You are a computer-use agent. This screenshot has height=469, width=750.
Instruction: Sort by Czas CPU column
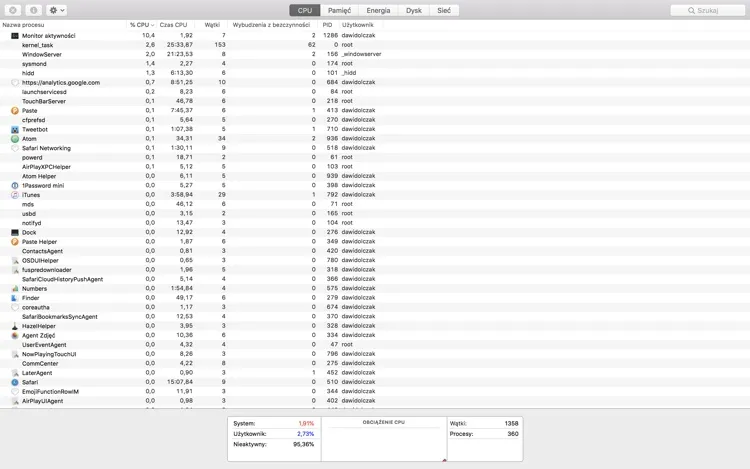(176, 25)
